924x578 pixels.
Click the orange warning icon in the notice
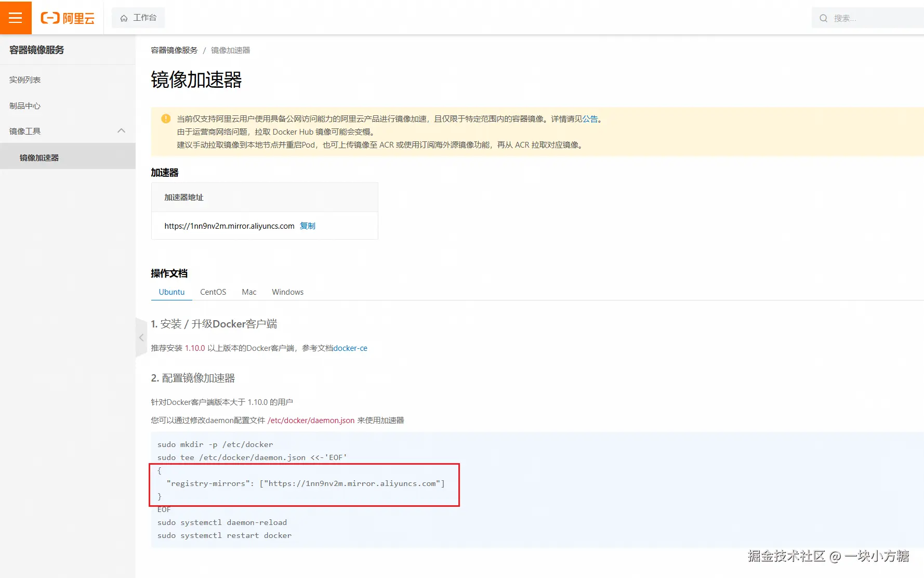pos(166,119)
